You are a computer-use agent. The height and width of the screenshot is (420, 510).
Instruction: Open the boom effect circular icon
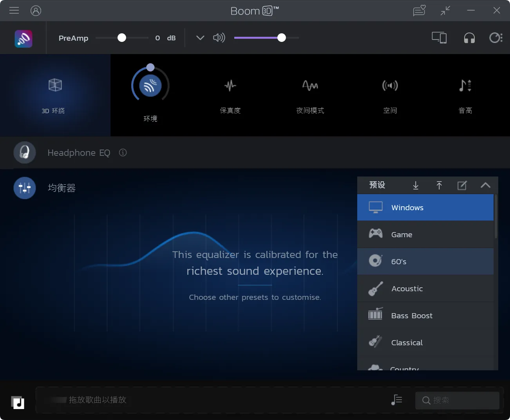click(x=496, y=38)
